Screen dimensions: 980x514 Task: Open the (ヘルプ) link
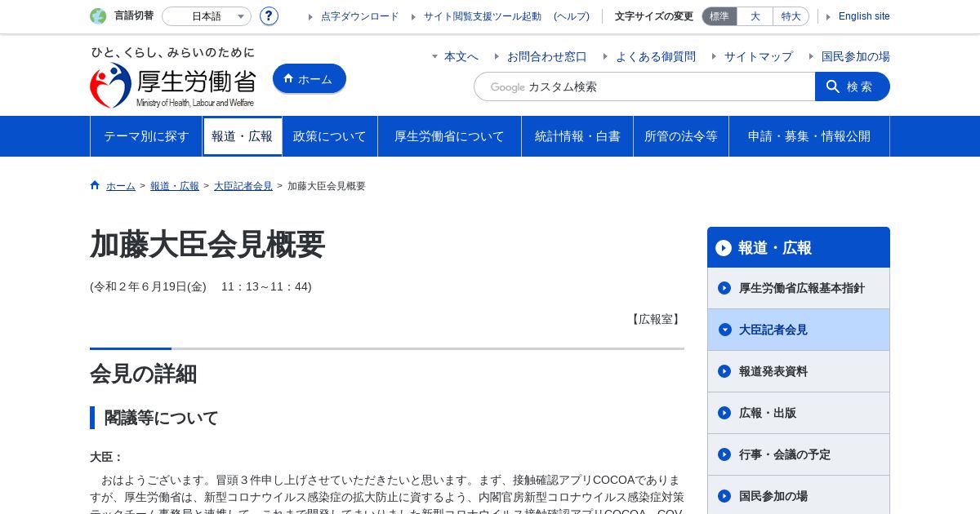click(572, 16)
